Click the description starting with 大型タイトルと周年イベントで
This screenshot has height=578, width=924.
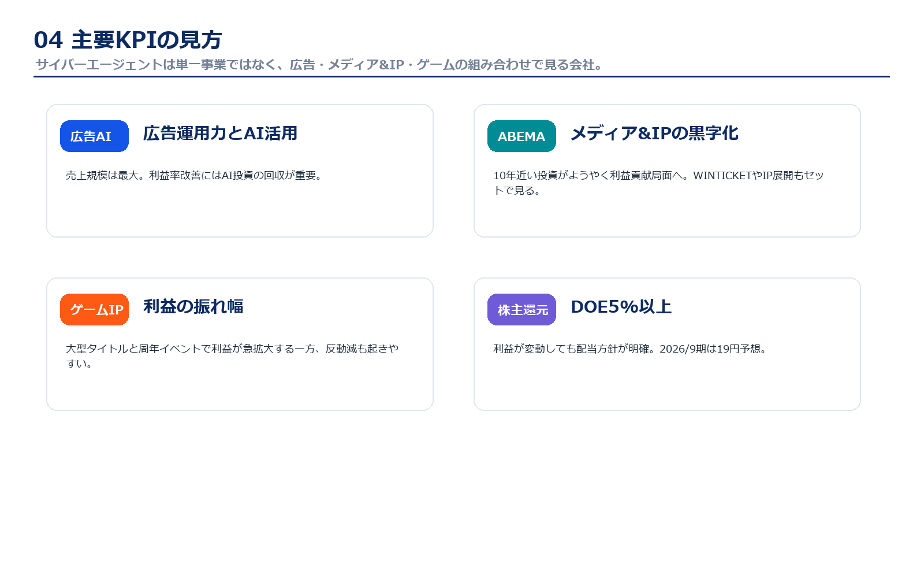tap(232, 356)
